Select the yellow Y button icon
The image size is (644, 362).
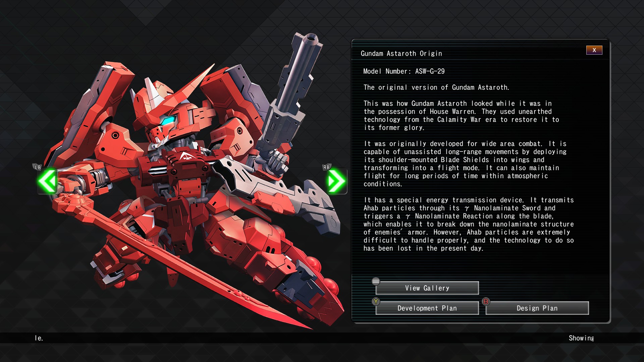pyautogui.click(x=376, y=301)
